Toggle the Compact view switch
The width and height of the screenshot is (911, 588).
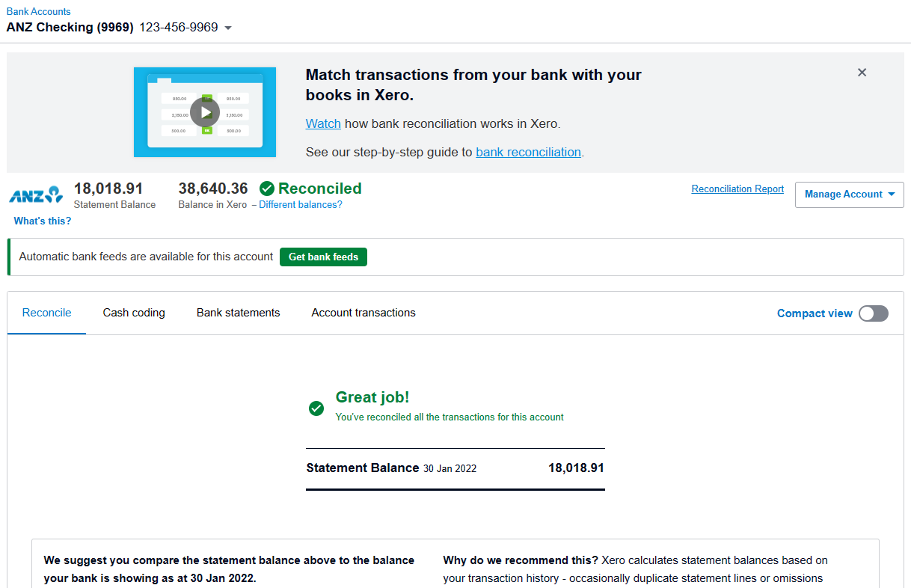(873, 313)
